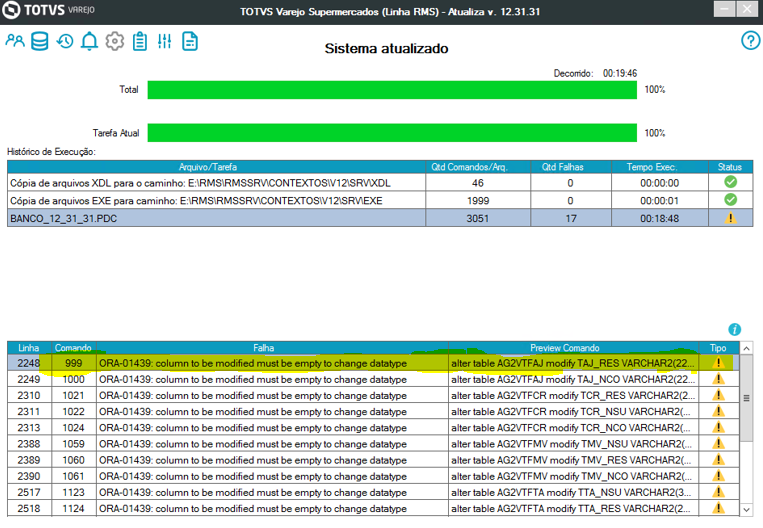763x528 pixels.
Task: Click warning icon in line 2249 row
Action: 718,379
